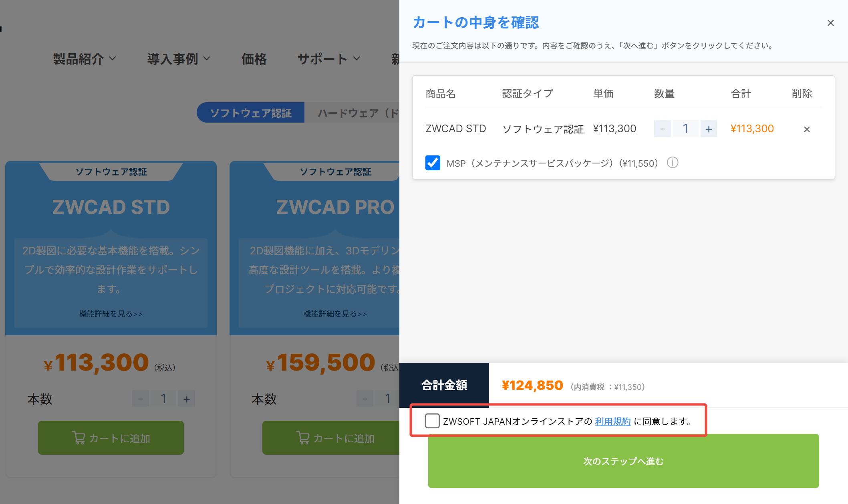Select the ソフトウェア認証 tab
Image resolution: width=848 pixels, height=504 pixels.
251,113
